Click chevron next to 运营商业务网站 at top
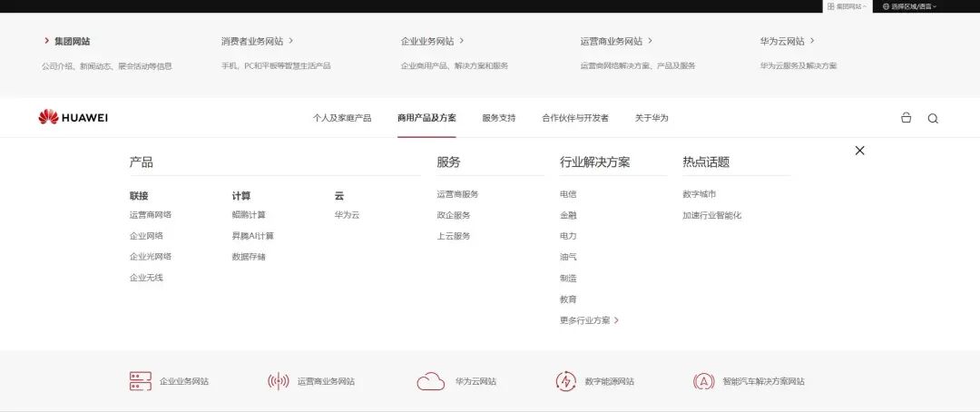 (650, 41)
